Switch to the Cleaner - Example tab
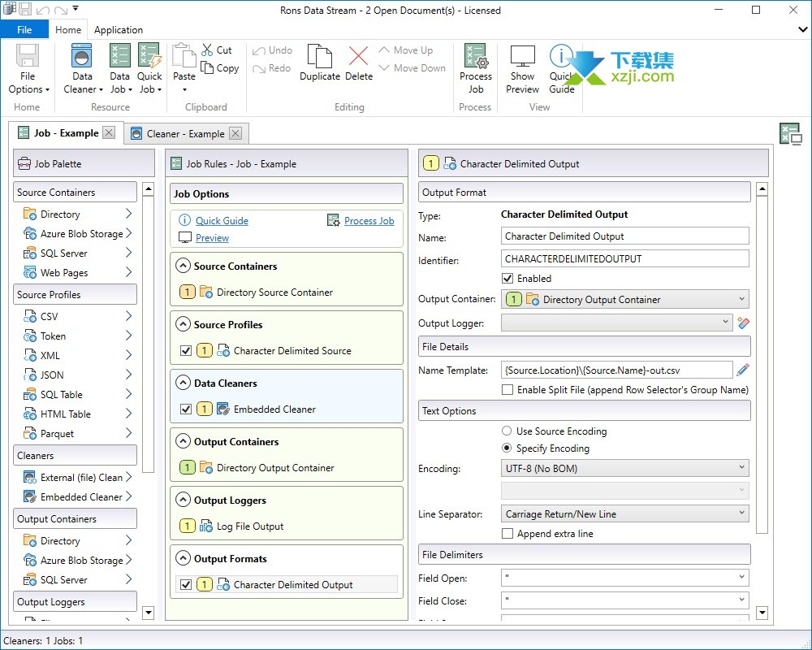Screen dimensions: 812x650 click(185, 134)
